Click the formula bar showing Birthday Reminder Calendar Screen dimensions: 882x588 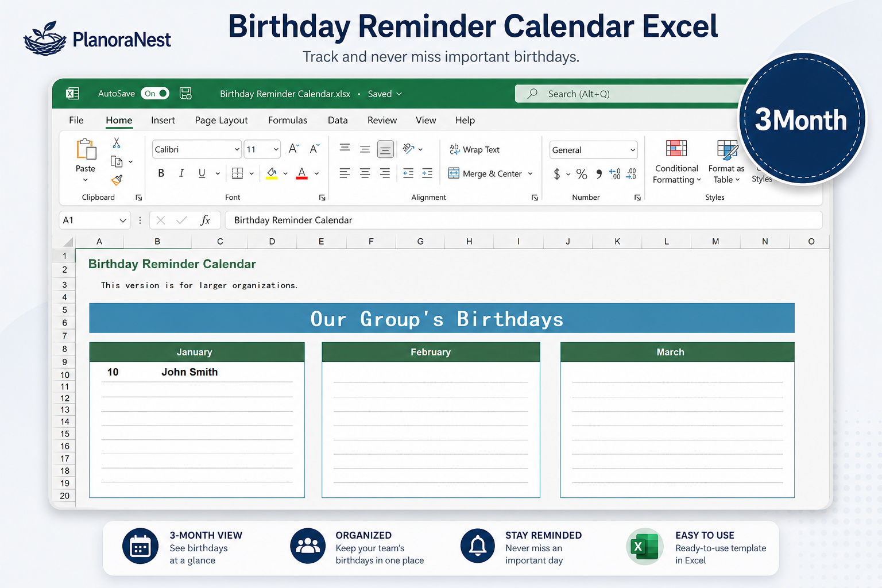523,220
